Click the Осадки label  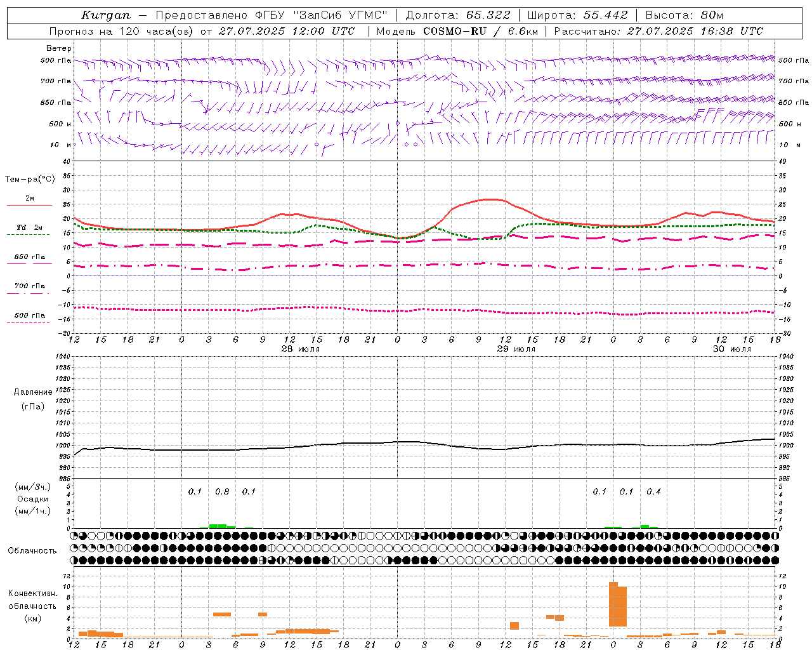click(x=32, y=499)
